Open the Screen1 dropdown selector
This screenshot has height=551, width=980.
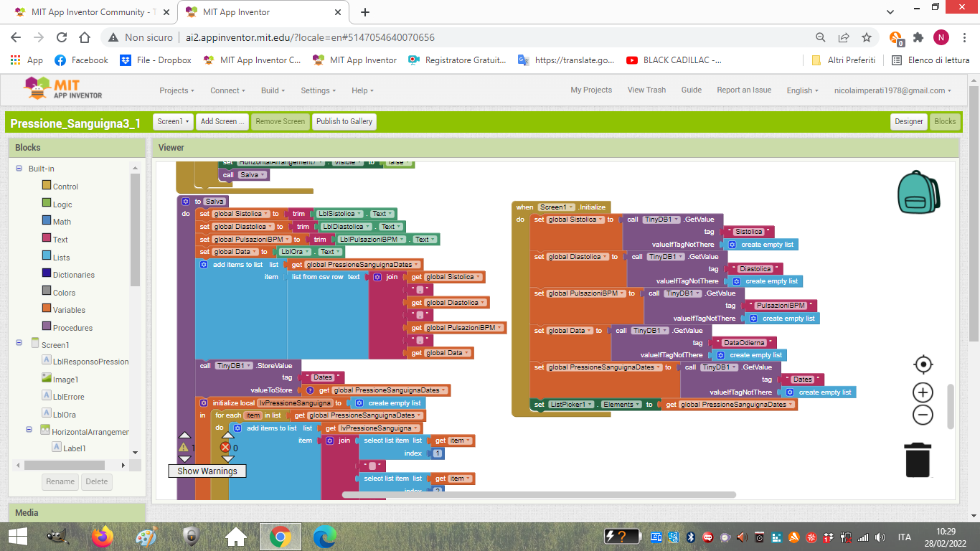[174, 121]
